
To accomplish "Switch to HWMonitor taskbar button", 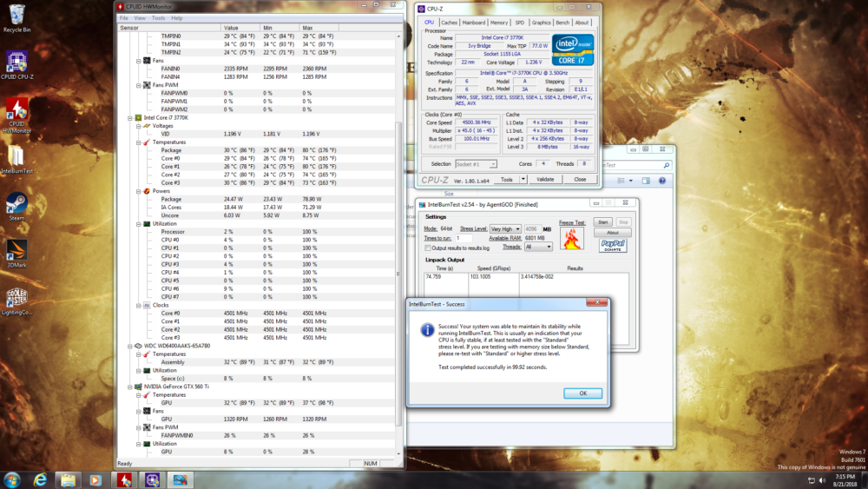I will click(x=124, y=479).
